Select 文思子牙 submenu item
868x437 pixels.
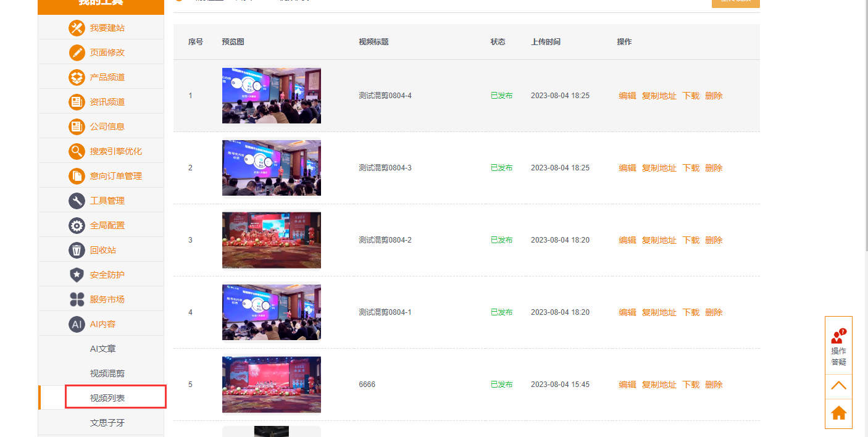[107, 423]
